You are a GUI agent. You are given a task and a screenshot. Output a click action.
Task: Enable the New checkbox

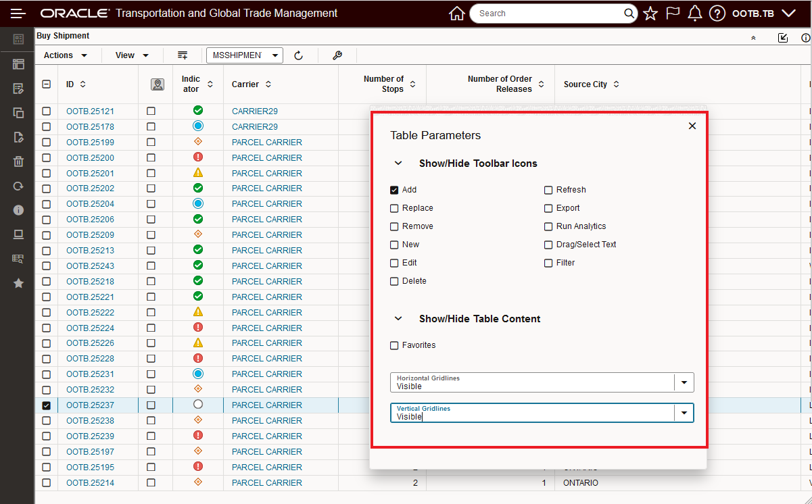[x=394, y=245]
